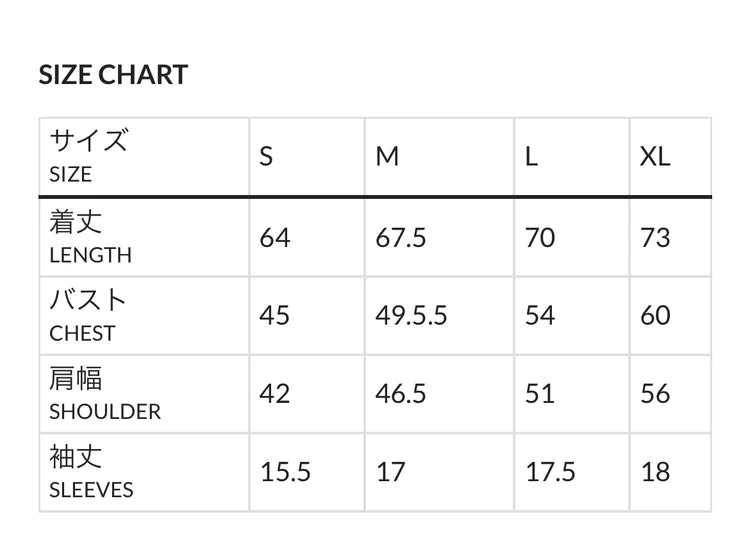Screen dimensions: 750x537
Task: Click the 67.5 length value
Action: click(x=401, y=238)
